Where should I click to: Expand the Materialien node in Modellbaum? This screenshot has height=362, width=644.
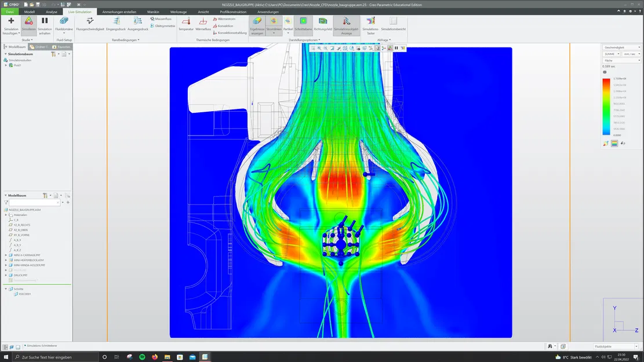coord(6,214)
